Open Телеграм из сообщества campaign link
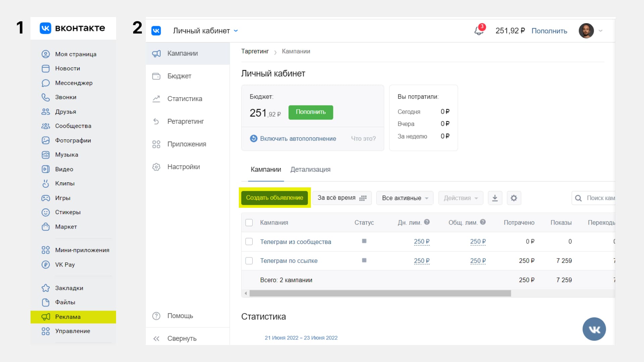644x362 pixels. pos(296,242)
